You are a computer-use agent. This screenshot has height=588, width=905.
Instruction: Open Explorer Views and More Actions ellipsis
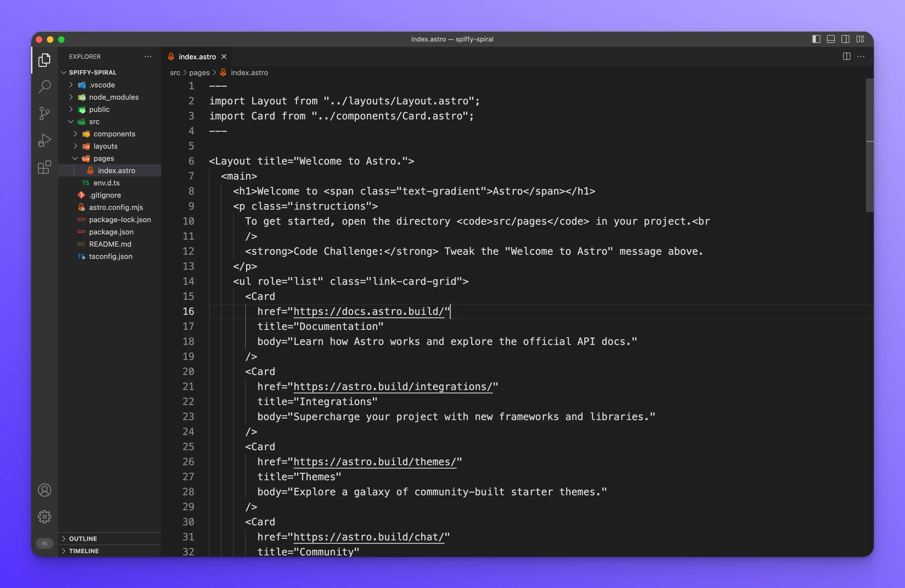coord(148,57)
